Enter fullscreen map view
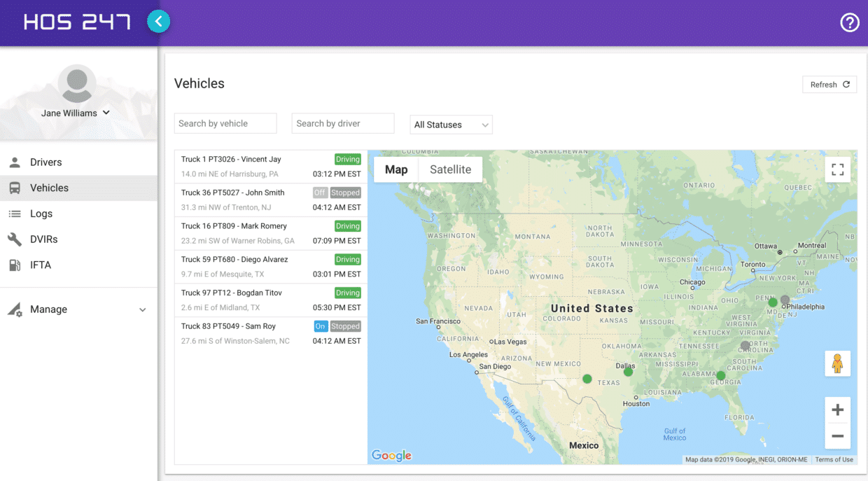The width and height of the screenshot is (868, 481). (x=837, y=169)
